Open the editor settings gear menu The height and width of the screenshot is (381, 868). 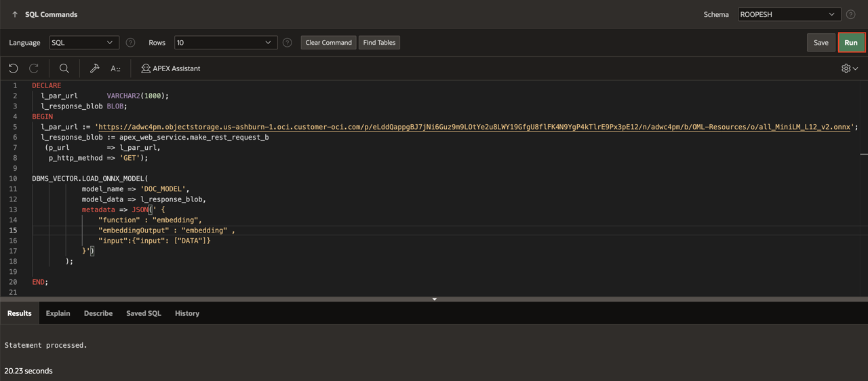pyautogui.click(x=850, y=68)
